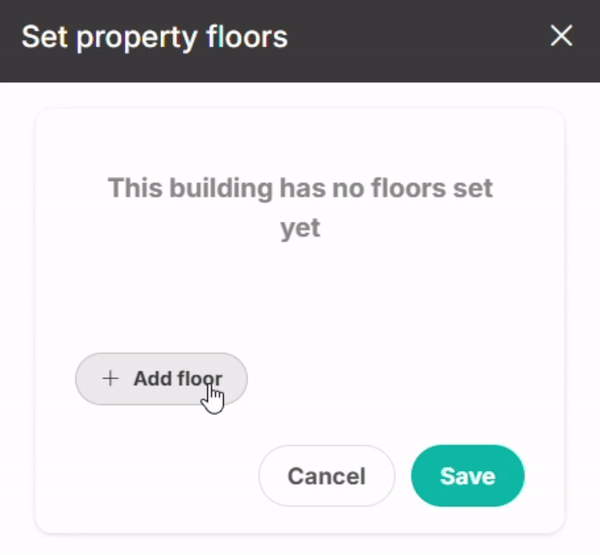This screenshot has width=600, height=555.
Task: Click the word yet in the message
Action: (x=300, y=229)
